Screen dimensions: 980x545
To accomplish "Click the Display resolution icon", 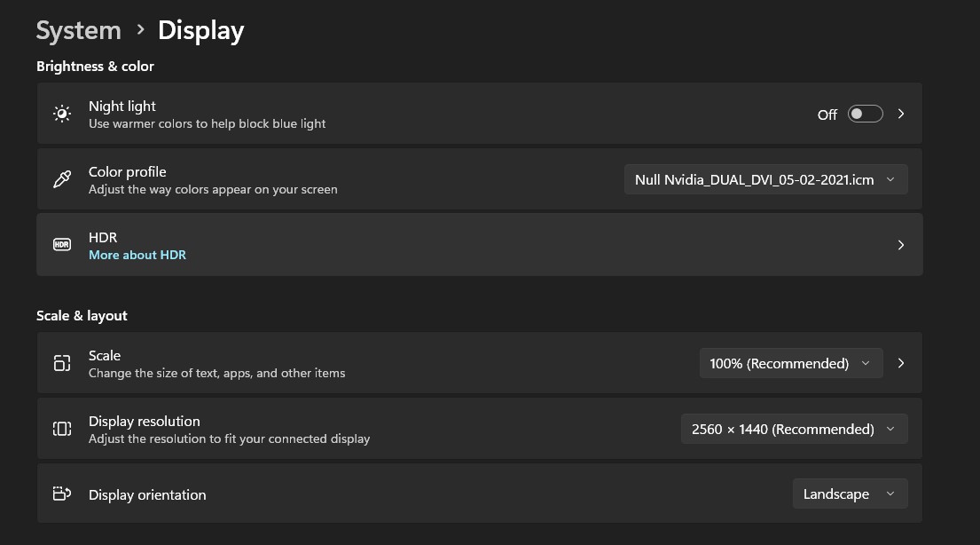I will [x=62, y=429].
